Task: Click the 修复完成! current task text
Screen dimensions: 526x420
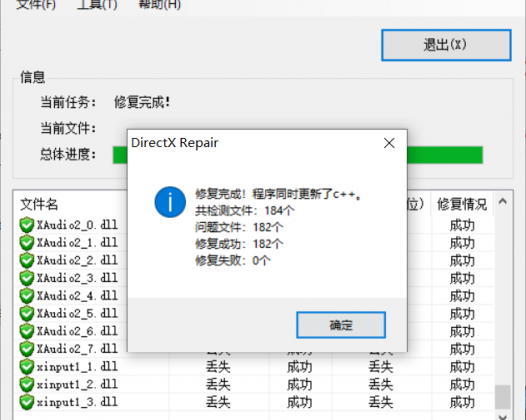Action: click(142, 102)
